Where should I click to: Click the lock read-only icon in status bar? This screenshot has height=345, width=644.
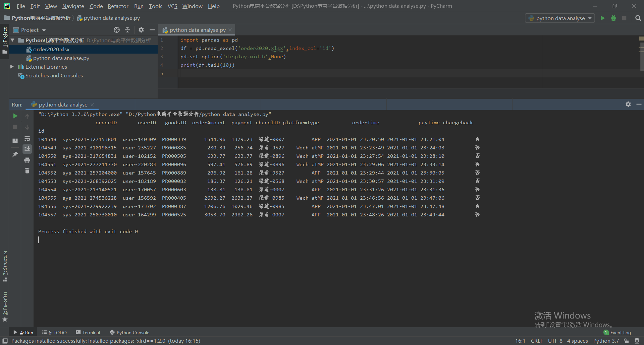[x=626, y=341]
